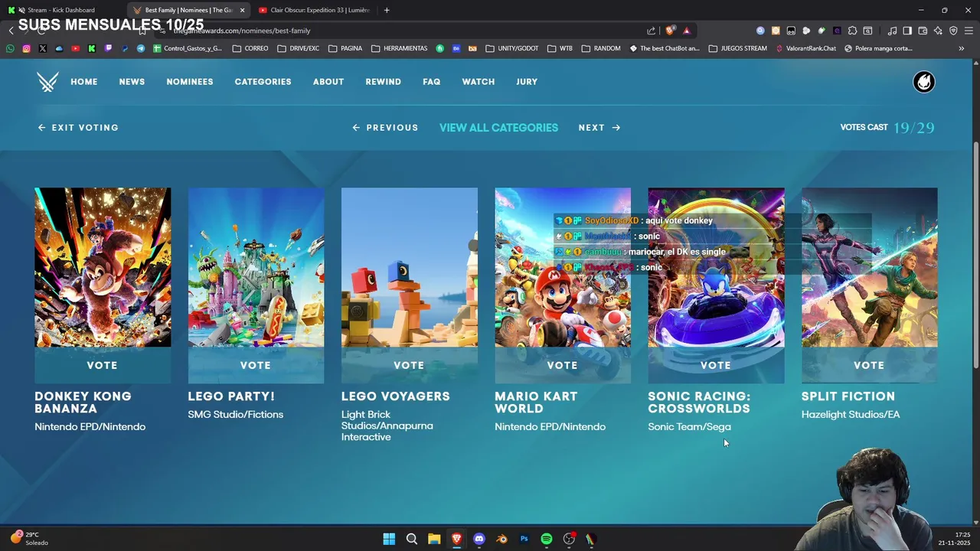Open UNITY/GODOT bookmarks folder

point(512,48)
